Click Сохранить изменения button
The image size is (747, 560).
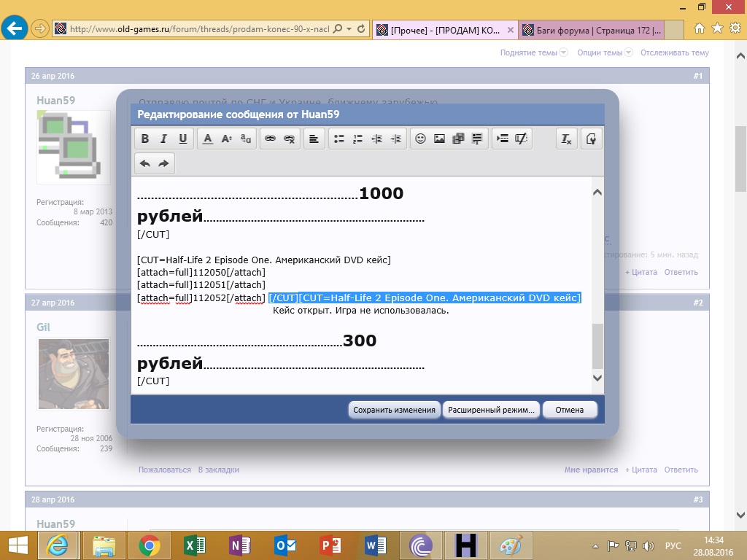pyautogui.click(x=395, y=410)
